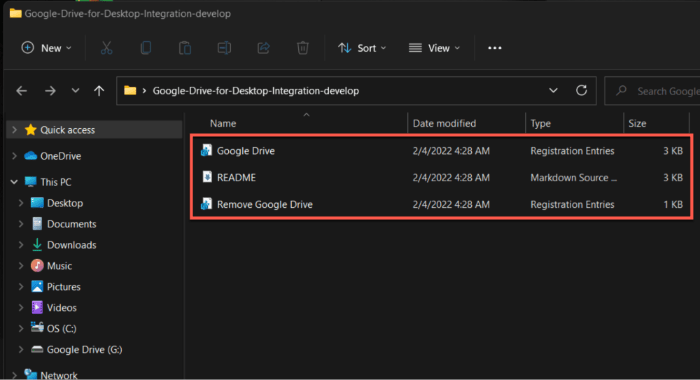Click the 1 KB size cell
Screen dimensions: 700x380
[x=673, y=205]
